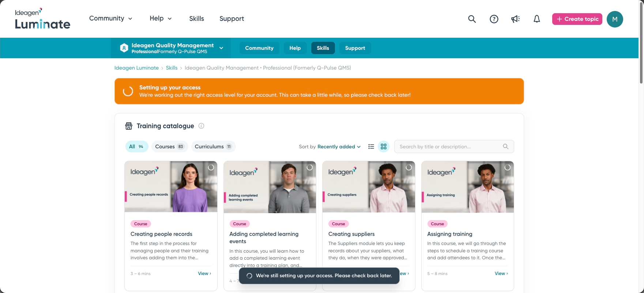This screenshot has width=644, height=293.
Task: Click the Ideagen Quality Management product icon
Action: (x=124, y=48)
